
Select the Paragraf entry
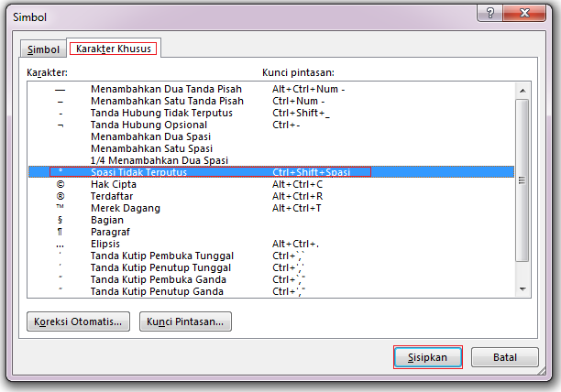pyautogui.click(x=271, y=232)
